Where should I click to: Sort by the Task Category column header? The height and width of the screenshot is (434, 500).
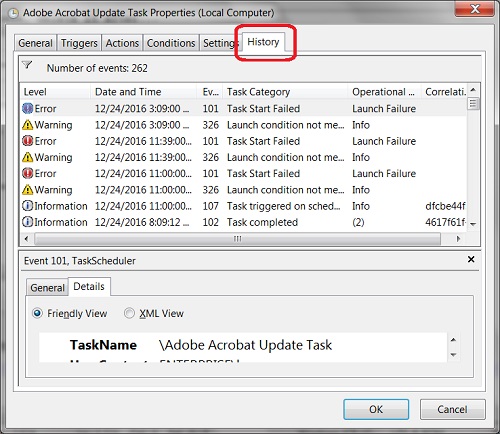[x=286, y=92]
